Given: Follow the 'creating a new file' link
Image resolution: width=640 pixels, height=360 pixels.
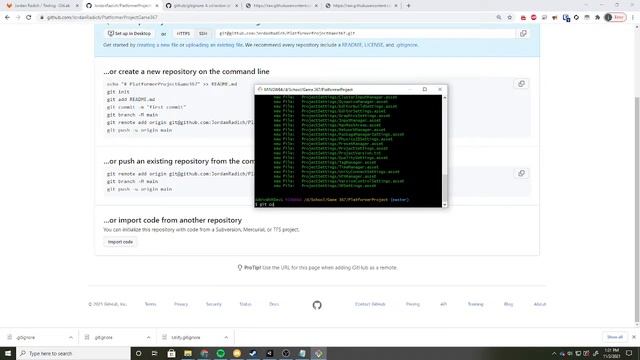Looking at the screenshot, I should click(x=157, y=45).
